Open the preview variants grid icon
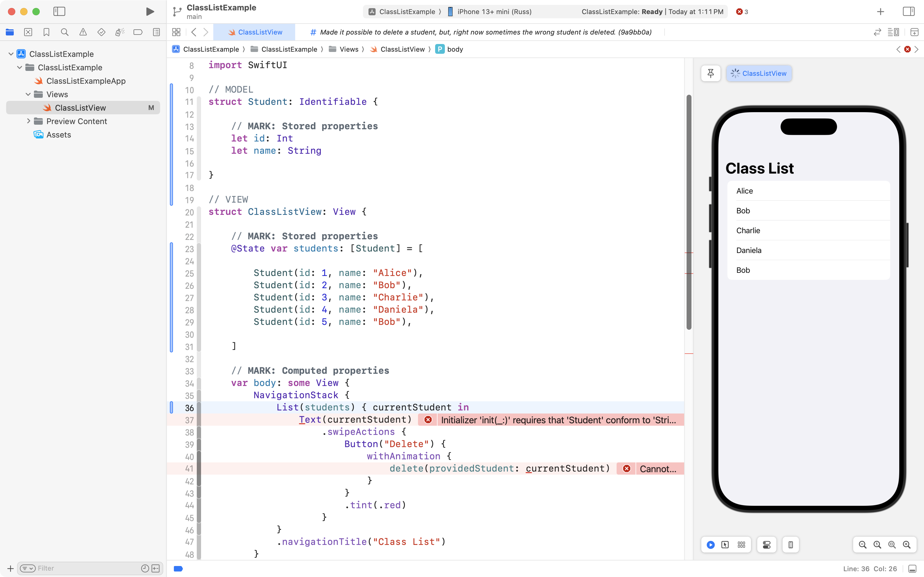The image size is (924, 577). (x=741, y=545)
